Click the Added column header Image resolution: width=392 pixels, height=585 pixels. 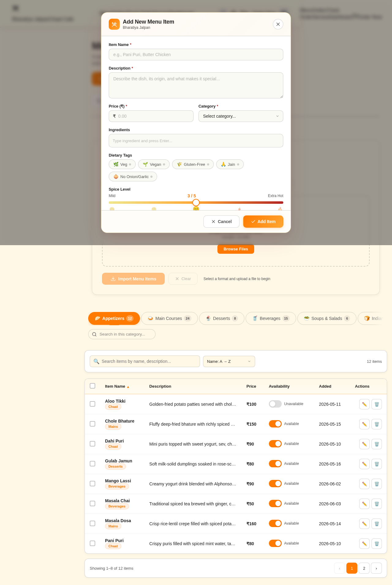(x=325, y=386)
